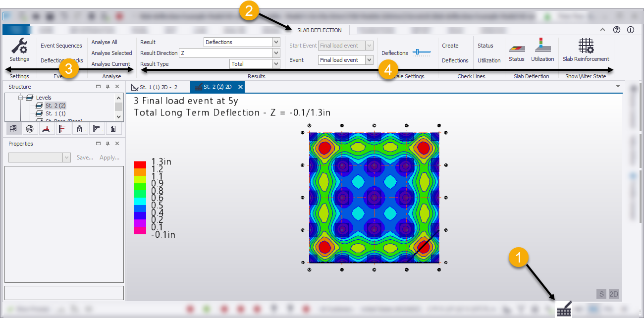Select St. 1 (1) level in tree
The width and height of the screenshot is (644, 318).
(x=55, y=113)
